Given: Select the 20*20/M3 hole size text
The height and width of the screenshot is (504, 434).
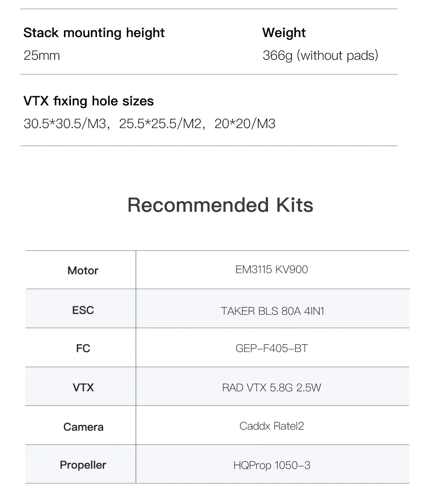Looking at the screenshot, I should coord(245,124).
